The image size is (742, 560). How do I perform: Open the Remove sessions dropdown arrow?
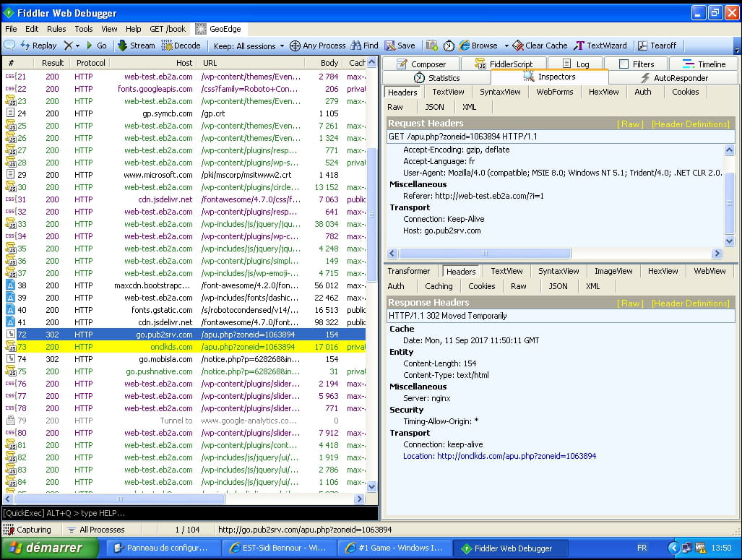[77, 46]
